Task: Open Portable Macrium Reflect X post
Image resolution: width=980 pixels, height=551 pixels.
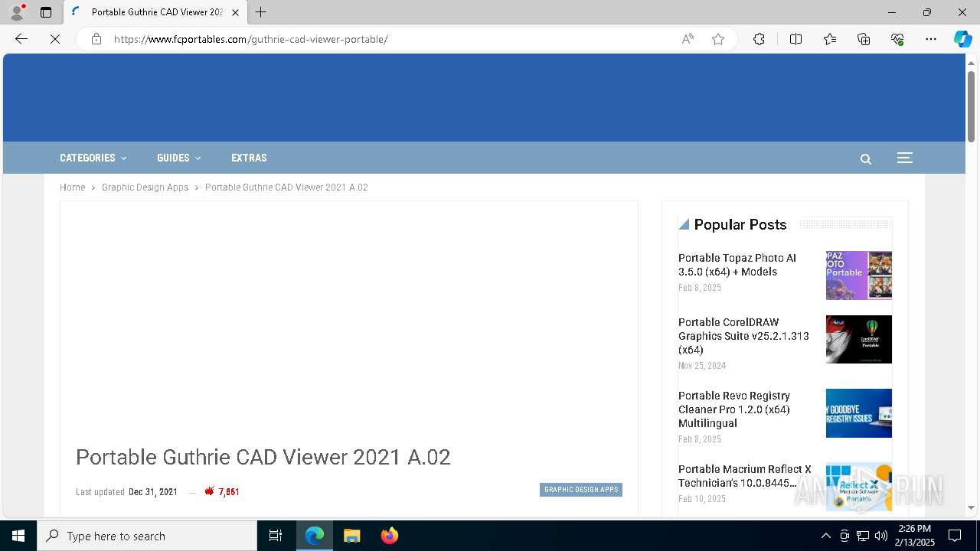Action: click(x=745, y=476)
